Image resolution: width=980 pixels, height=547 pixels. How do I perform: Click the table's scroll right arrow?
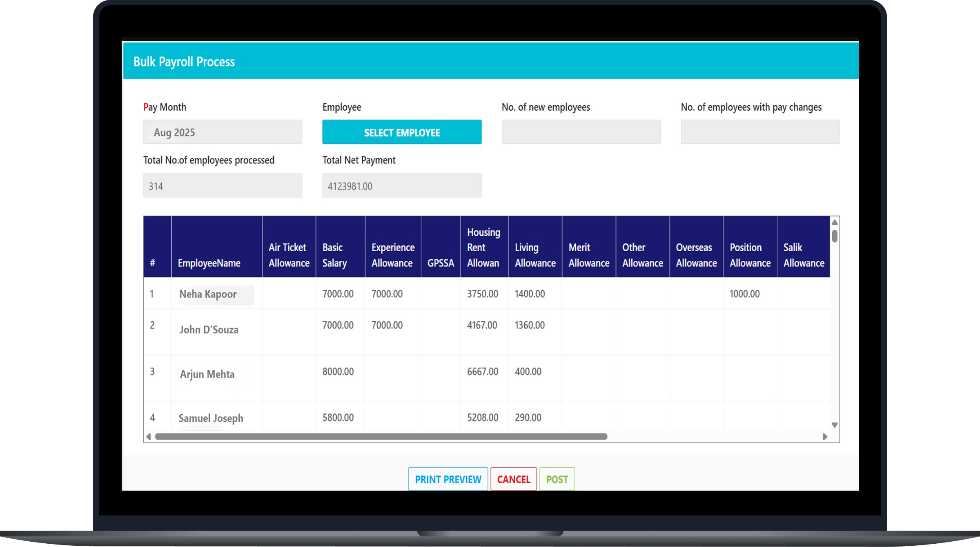[825, 437]
